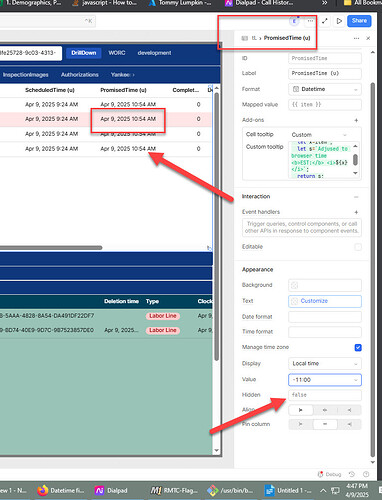Click the preview play icon
The image size is (382, 500).
339,21
